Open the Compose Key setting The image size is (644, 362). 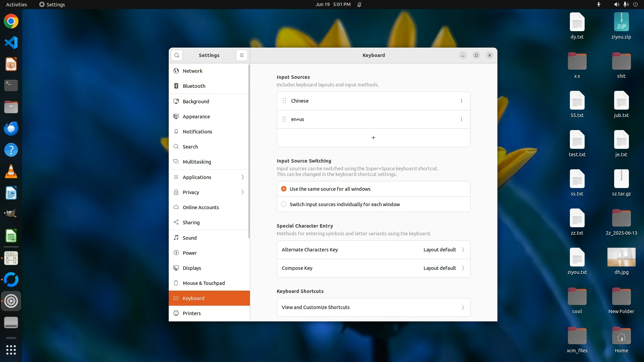pyautogui.click(x=373, y=268)
